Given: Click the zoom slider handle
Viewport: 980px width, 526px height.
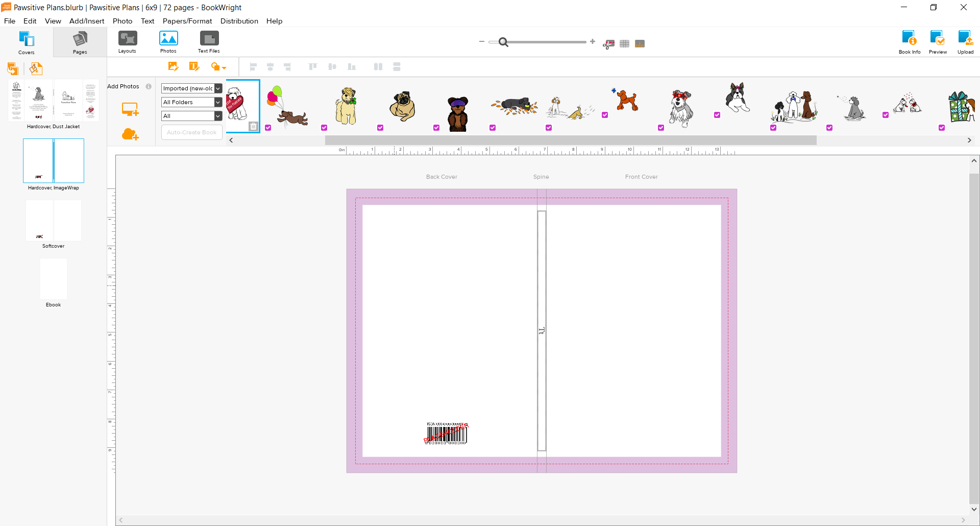Looking at the screenshot, I should click(503, 42).
